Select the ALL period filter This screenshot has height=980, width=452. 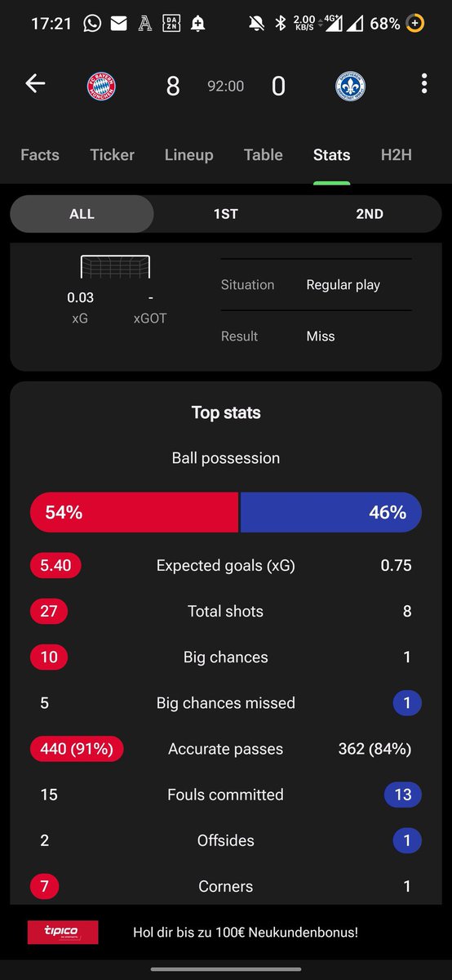(x=82, y=214)
